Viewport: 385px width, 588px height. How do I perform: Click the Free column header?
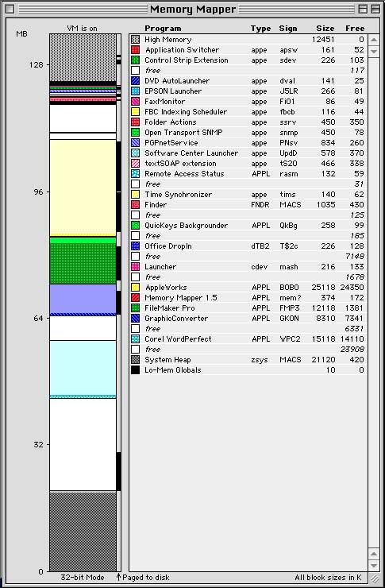point(355,29)
